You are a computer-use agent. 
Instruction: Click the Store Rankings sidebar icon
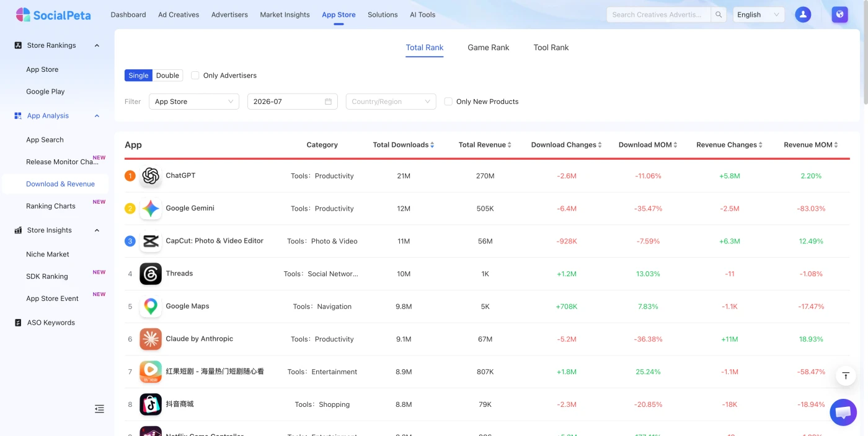[18, 45]
